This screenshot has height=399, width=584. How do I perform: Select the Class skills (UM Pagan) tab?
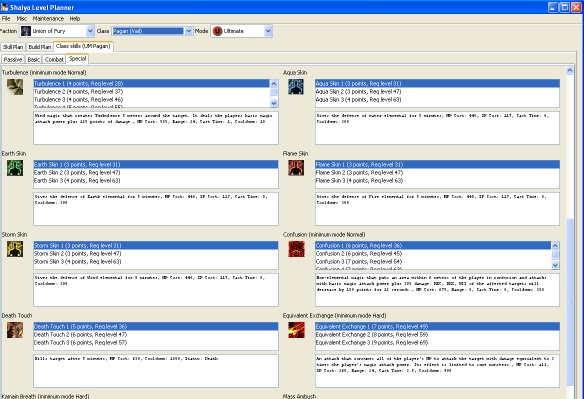83,46
